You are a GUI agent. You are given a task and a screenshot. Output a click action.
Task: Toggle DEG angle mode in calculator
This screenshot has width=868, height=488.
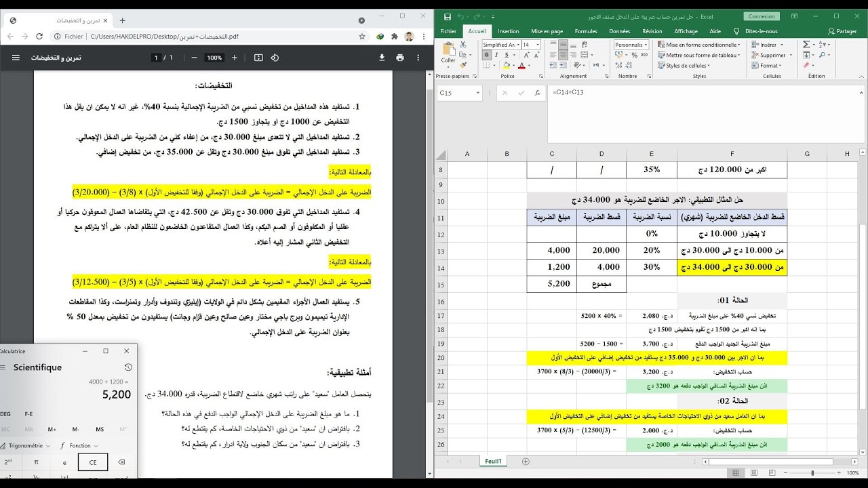[x=6, y=413]
